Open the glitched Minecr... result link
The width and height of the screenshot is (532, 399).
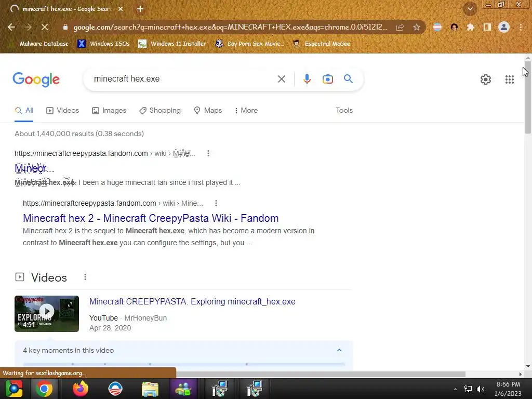(x=34, y=168)
